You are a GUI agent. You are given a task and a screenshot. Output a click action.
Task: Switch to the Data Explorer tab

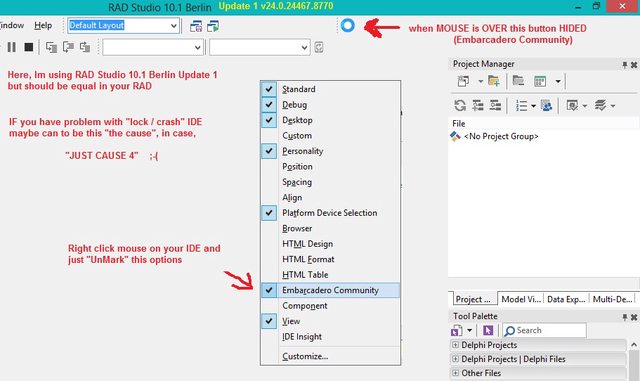[566, 299]
